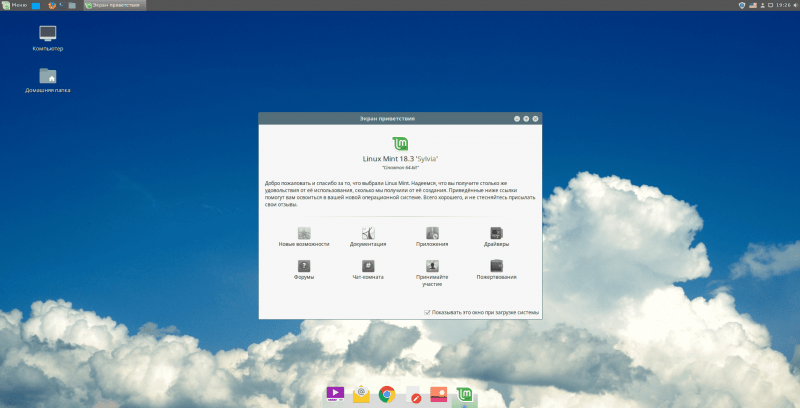Click the Форумы label
800x408 pixels.
point(304,277)
